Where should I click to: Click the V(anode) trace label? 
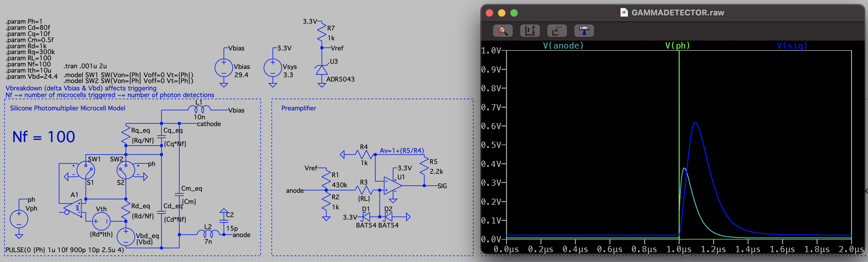point(563,46)
